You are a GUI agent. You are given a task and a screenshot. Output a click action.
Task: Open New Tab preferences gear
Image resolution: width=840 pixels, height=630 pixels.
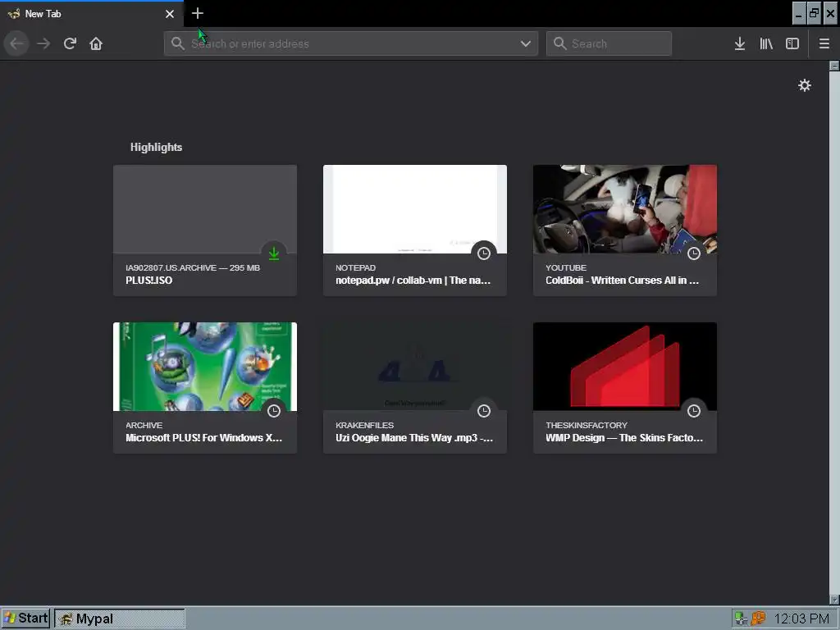[x=805, y=85]
